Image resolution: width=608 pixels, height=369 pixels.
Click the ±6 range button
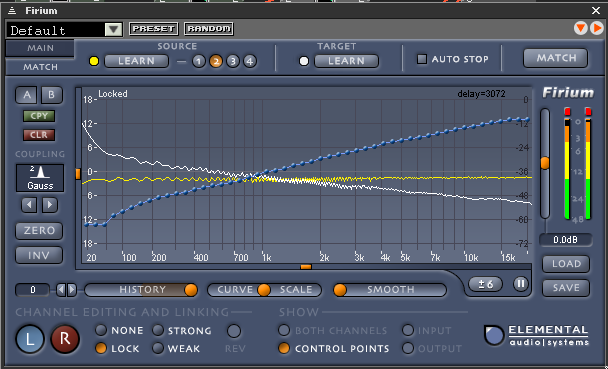(x=485, y=284)
